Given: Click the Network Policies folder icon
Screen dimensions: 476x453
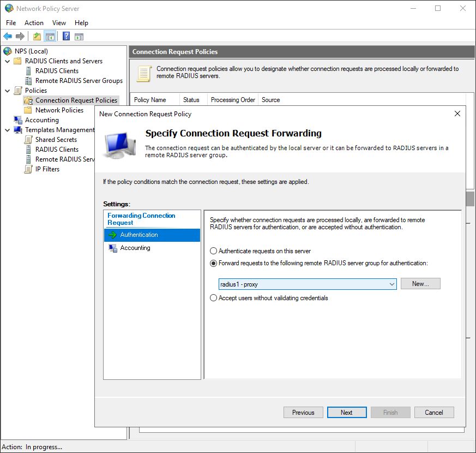Looking at the screenshot, I should [x=28, y=110].
